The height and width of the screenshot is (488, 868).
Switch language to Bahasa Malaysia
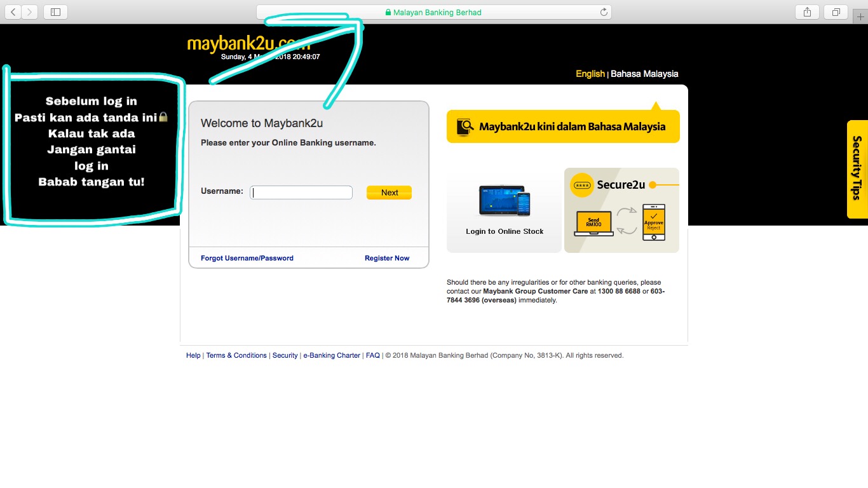coord(644,74)
